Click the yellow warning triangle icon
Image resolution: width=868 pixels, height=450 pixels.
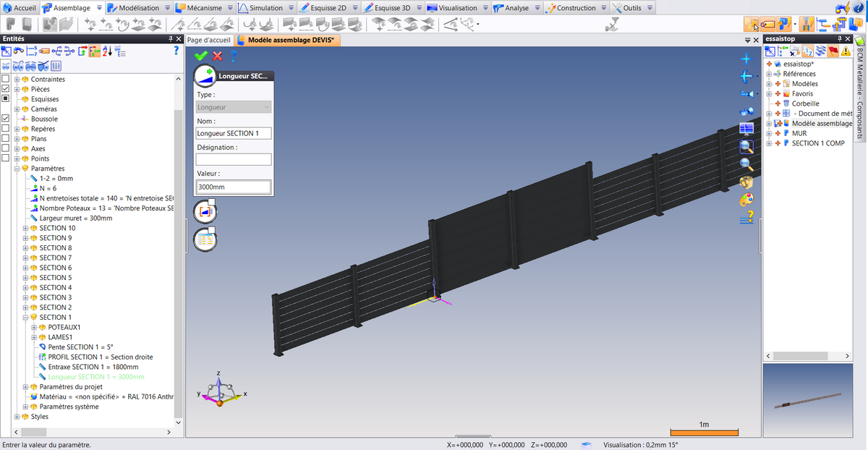point(846,51)
